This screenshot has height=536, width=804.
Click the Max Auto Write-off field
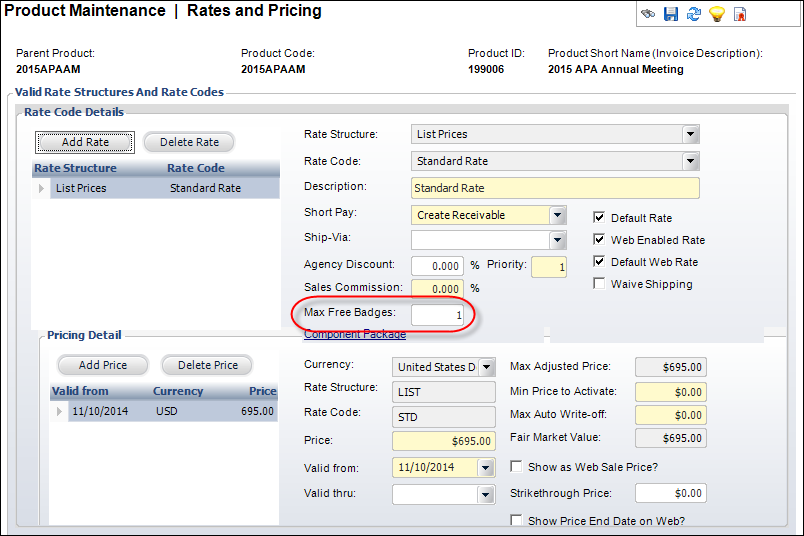[x=671, y=415]
